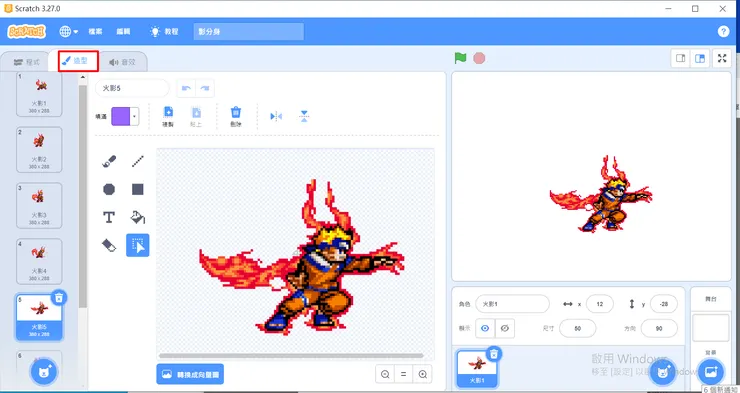The width and height of the screenshot is (740, 393).
Task: Flip the costume horizontally
Action: pos(276,116)
